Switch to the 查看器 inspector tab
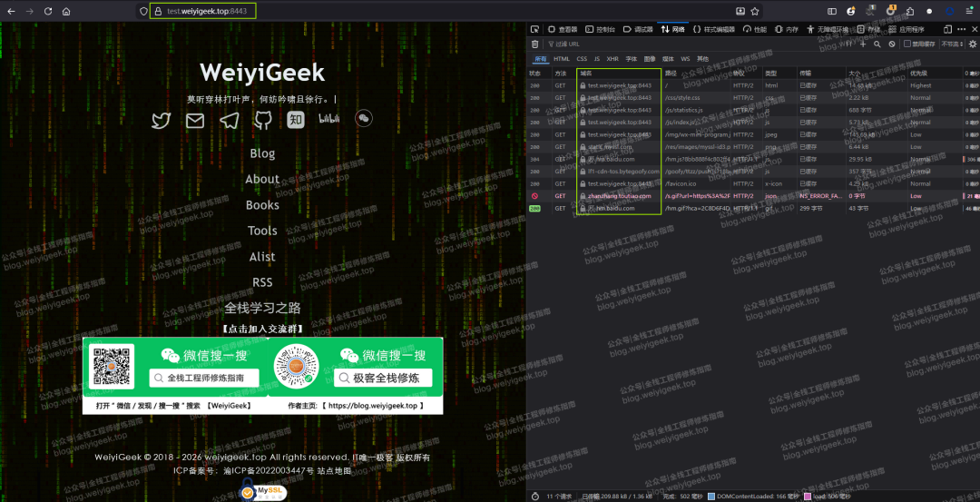The image size is (980, 502). point(563,29)
